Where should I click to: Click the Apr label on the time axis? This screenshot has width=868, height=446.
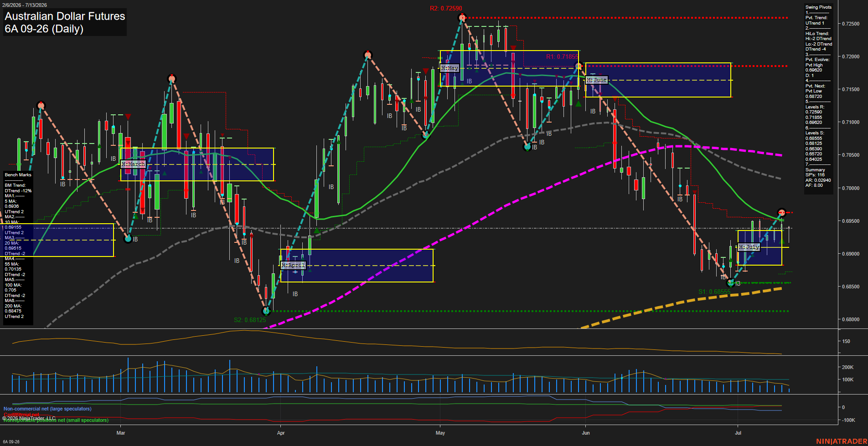click(x=281, y=433)
